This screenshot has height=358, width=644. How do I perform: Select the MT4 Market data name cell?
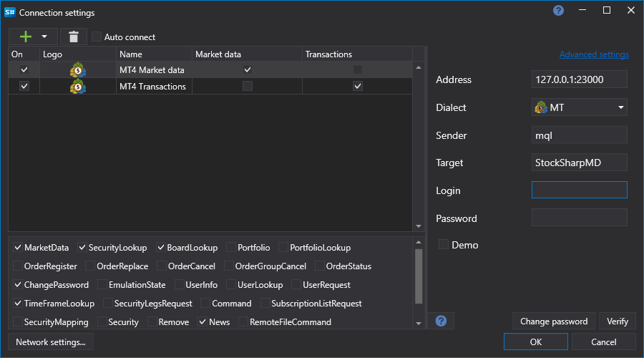click(154, 70)
